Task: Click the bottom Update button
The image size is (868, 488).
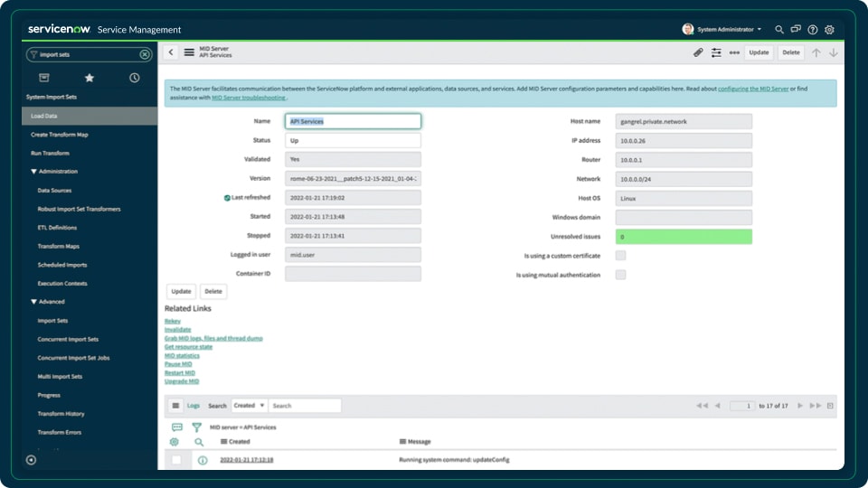Action: (x=181, y=291)
